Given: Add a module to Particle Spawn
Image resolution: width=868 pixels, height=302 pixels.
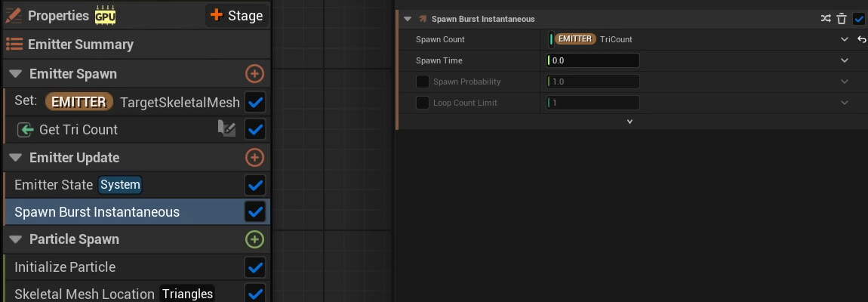Looking at the screenshot, I should pyautogui.click(x=254, y=239).
